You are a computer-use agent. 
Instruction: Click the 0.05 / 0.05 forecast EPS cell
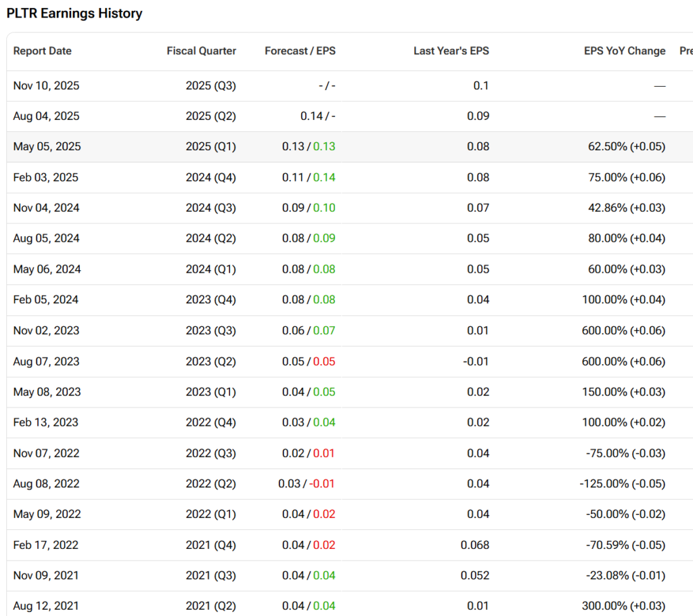click(309, 361)
